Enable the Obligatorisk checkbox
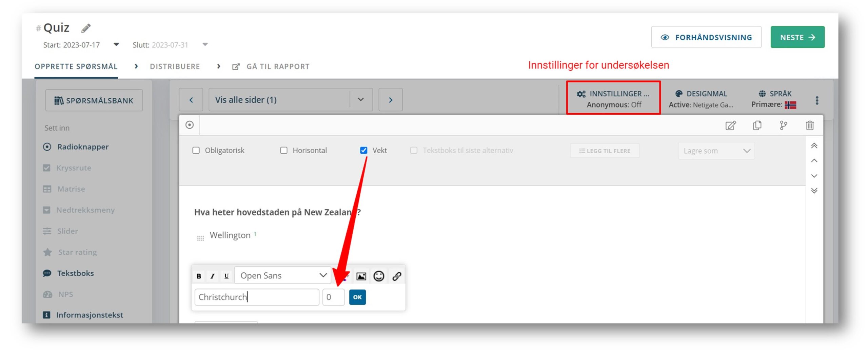The image size is (868, 350). (x=196, y=150)
